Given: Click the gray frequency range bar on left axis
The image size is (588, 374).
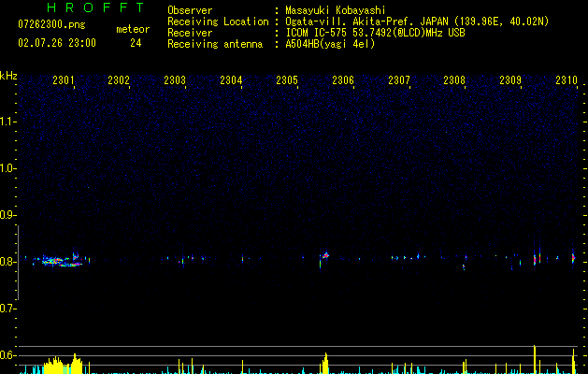Looking at the screenshot, I should [18, 263].
